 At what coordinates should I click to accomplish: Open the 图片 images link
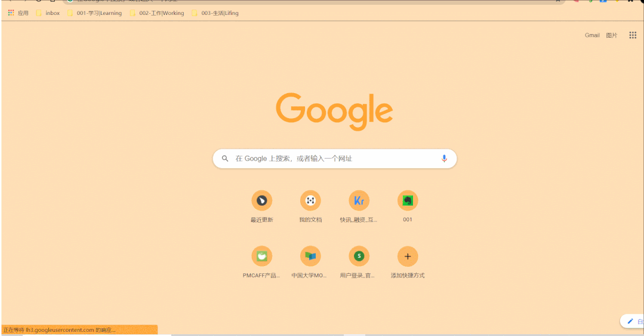[612, 35]
